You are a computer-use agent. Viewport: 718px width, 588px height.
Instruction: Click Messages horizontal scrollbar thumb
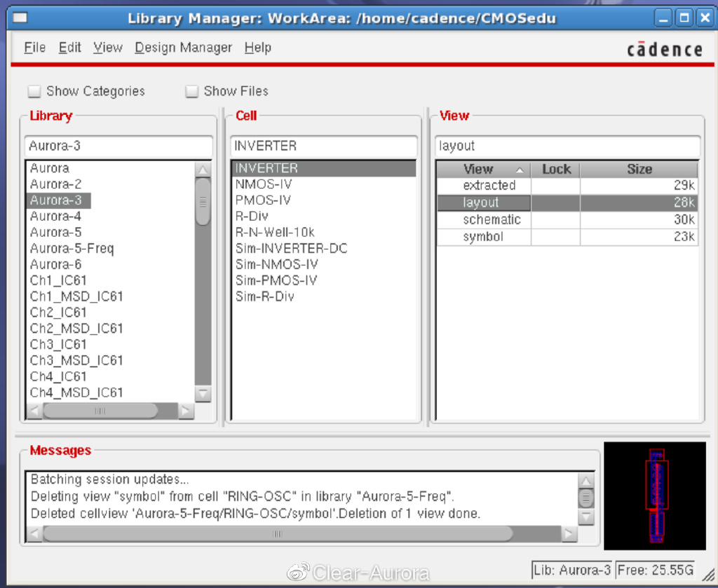coord(278,533)
